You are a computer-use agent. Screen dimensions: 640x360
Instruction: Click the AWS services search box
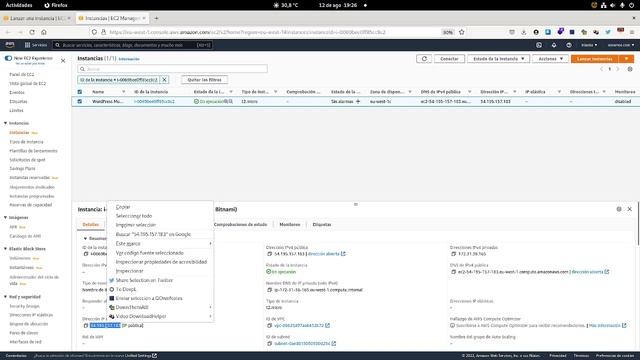point(133,45)
